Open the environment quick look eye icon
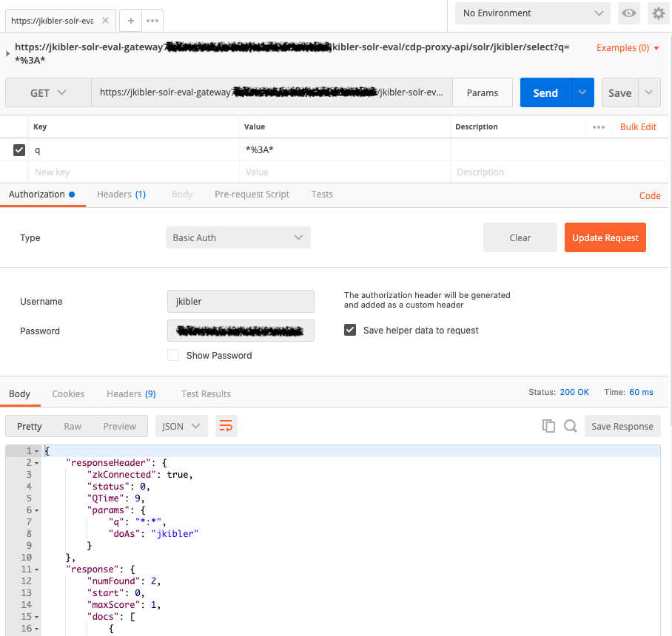This screenshot has height=636, width=672. 628,13
